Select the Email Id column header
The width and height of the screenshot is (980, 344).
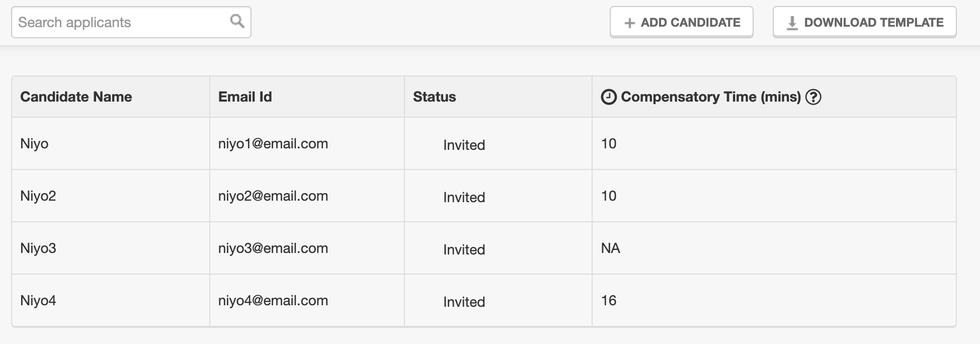click(x=245, y=97)
